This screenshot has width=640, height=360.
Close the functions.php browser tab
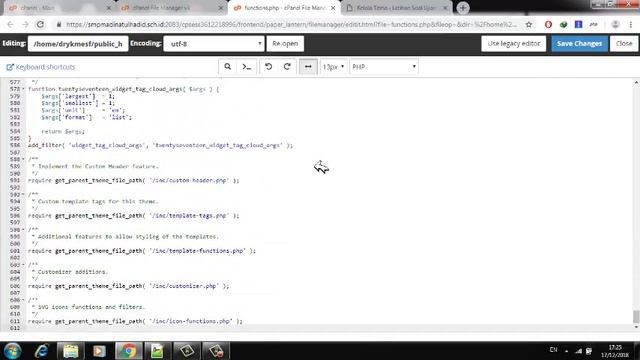[333, 8]
